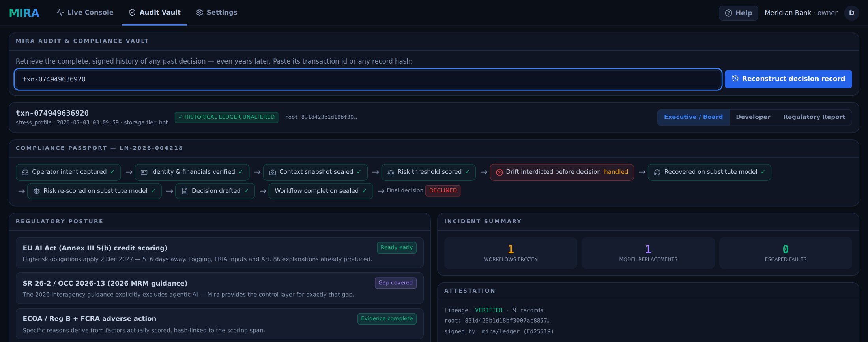
Task: Click the red X icon for Drift interdicted
Action: (x=499, y=172)
